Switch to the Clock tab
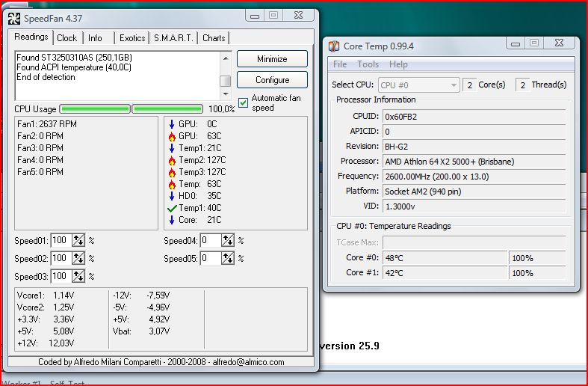 (67, 38)
